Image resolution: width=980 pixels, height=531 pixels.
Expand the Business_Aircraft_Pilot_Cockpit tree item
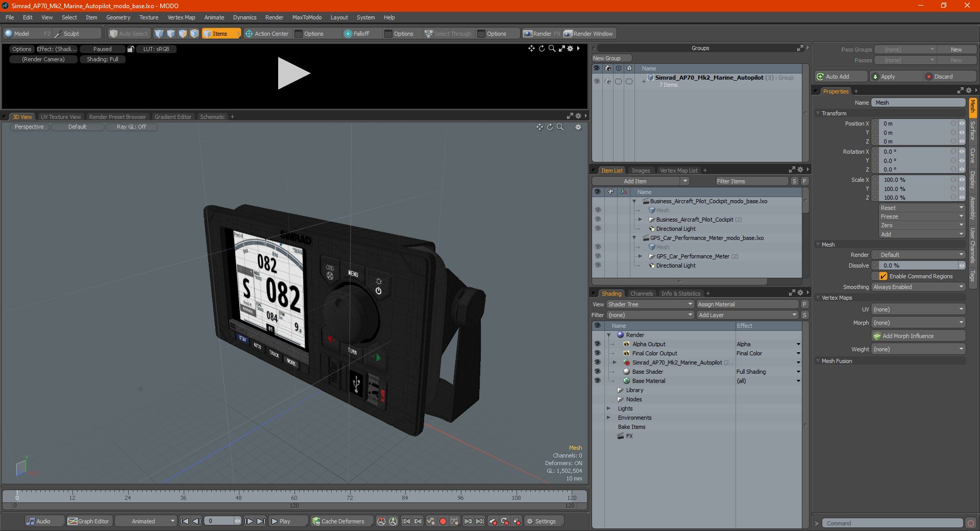tap(640, 220)
